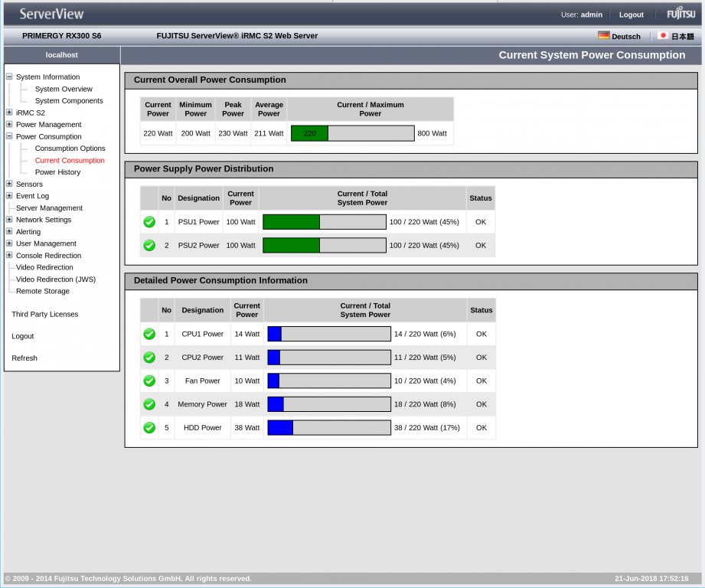Open Power History in sidebar
Viewport: 705px width, 588px height.
57,172
